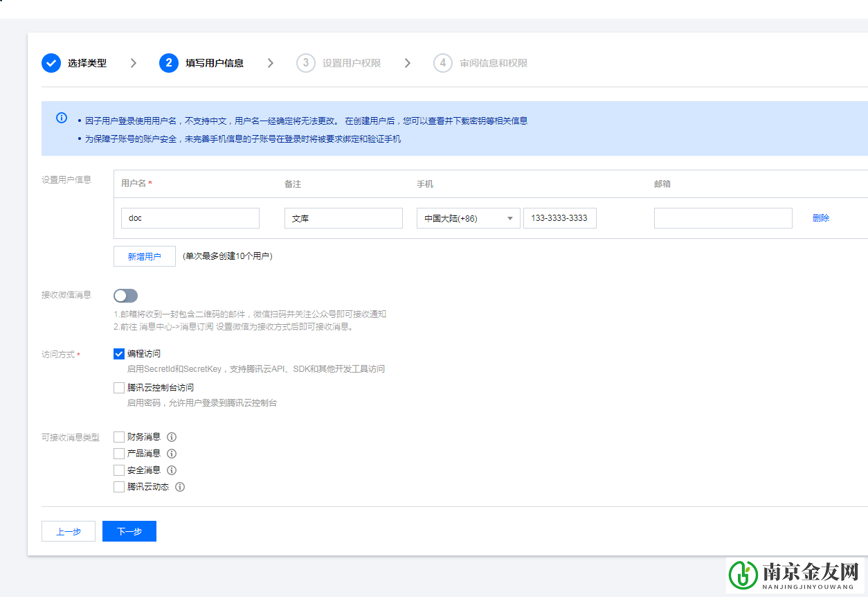Click the info icon next to 产品消息

pos(171,453)
